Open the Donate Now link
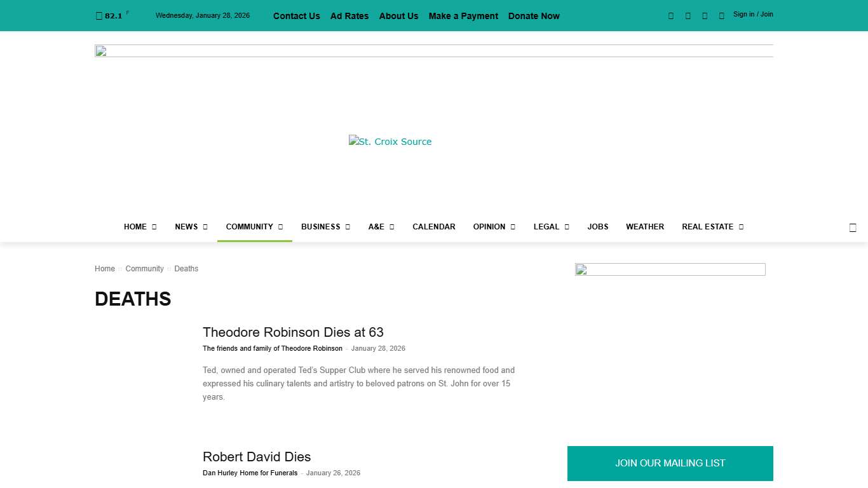The width and height of the screenshot is (868, 488). pos(533,16)
